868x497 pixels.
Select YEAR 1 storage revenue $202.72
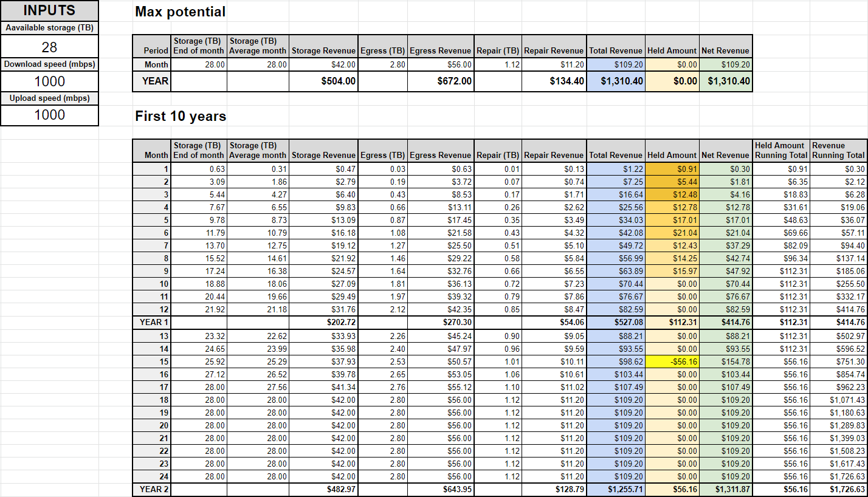tap(323, 322)
